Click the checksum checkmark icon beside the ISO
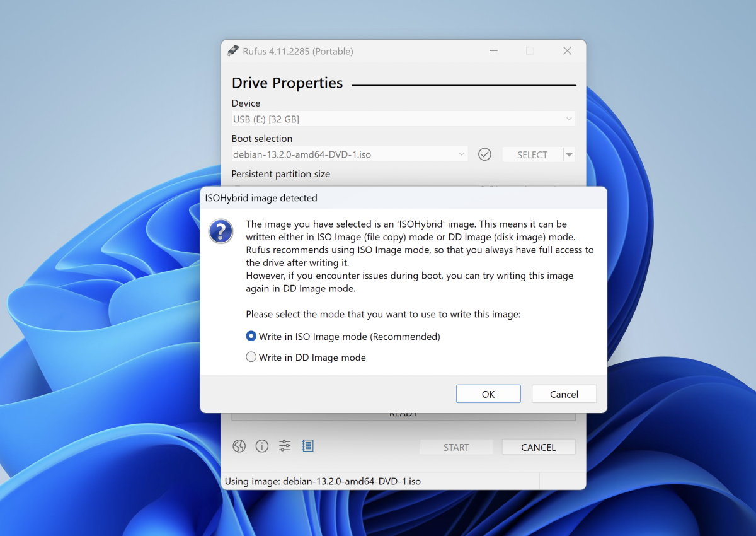 pos(484,154)
